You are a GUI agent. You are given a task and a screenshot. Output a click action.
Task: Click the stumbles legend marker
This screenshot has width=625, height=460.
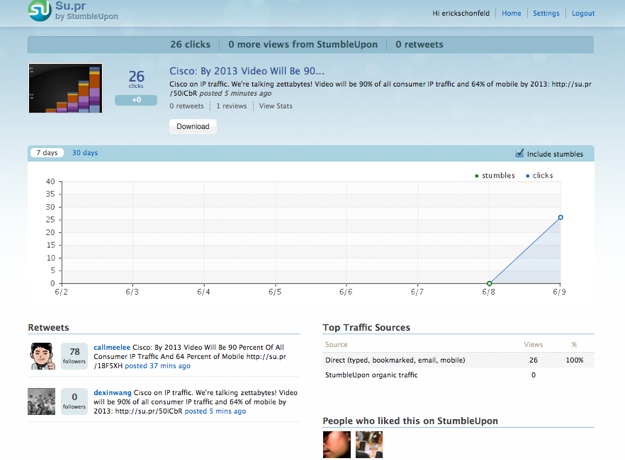point(477,176)
